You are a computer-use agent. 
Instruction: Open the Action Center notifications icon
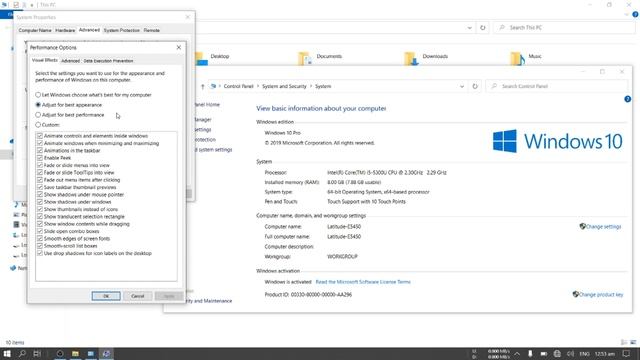[x=626, y=353]
